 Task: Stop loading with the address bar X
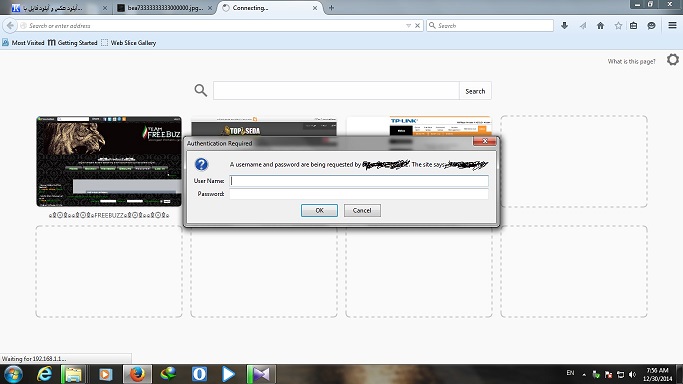pyautogui.click(x=417, y=26)
